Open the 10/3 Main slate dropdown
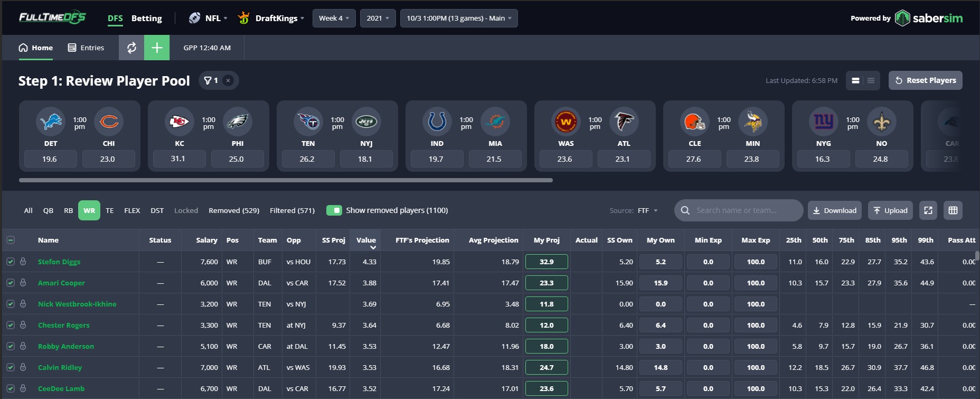This screenshot has height=399, width=980. pyautogui.click(x=459, y=18)
